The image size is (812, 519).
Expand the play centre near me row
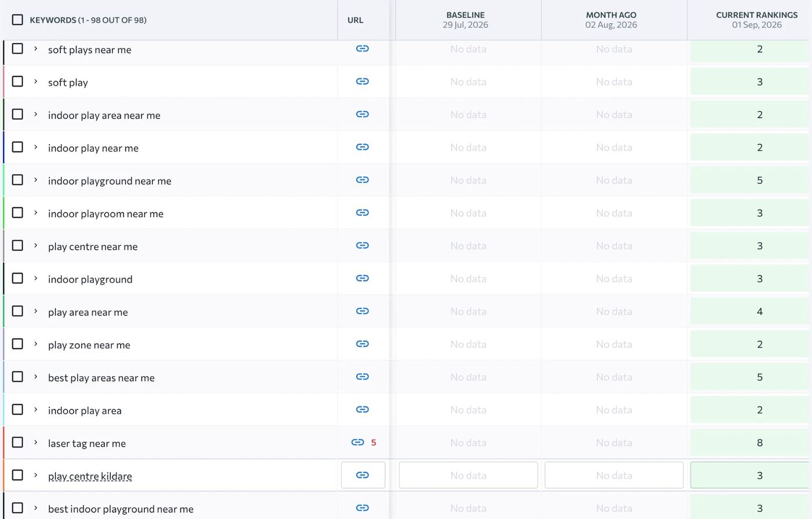[35, 246]
